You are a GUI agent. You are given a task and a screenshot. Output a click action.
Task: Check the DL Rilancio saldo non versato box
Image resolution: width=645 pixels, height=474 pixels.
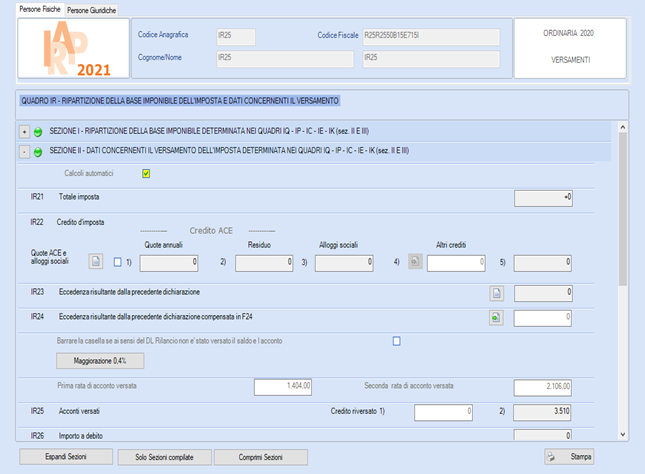tap(397, 341)
